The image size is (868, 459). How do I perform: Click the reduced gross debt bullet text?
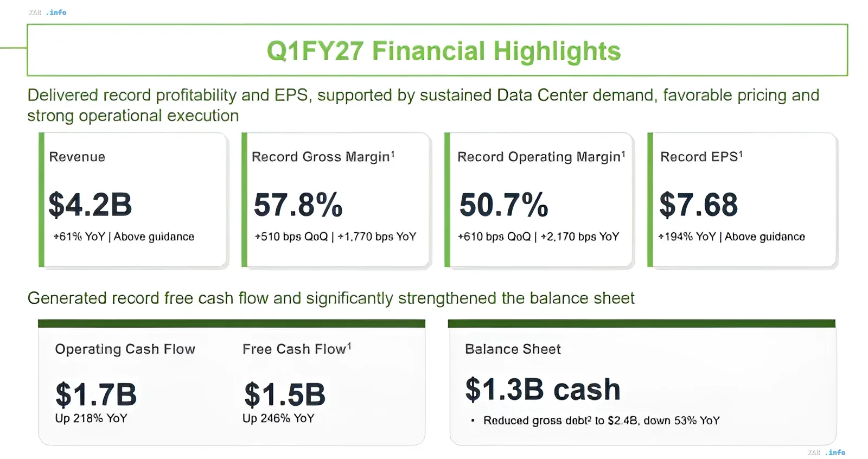click(601, 420)
